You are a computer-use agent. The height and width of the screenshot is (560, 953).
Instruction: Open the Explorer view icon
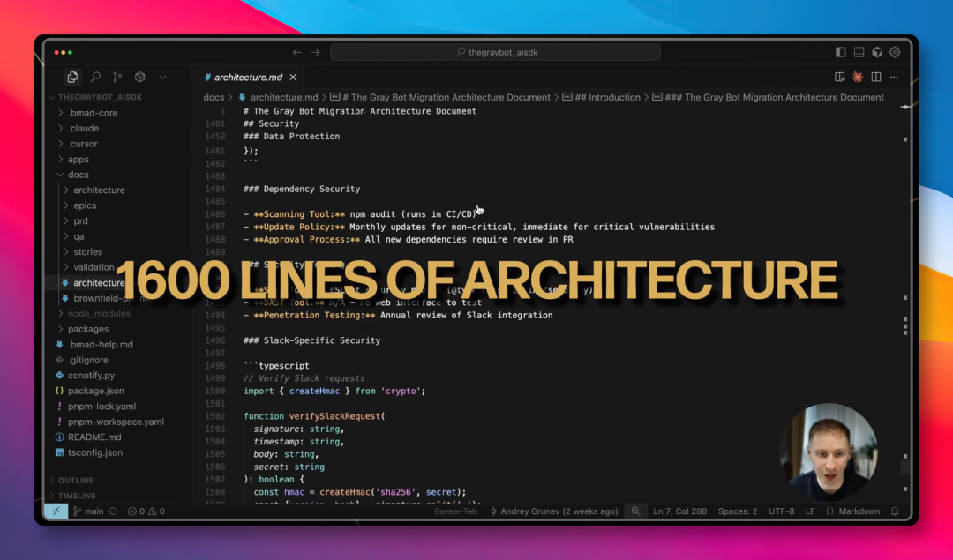(x=72, y=77)
